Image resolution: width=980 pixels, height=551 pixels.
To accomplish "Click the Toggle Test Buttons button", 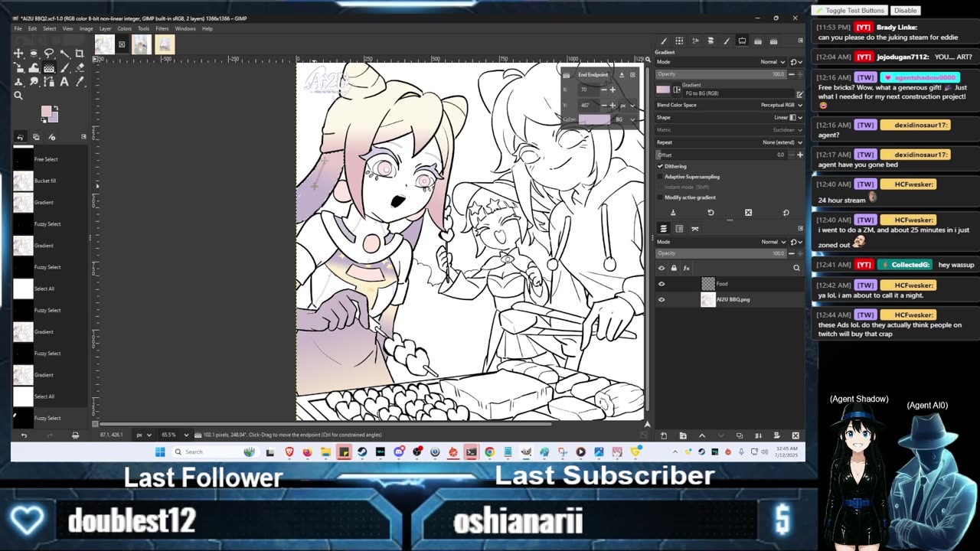I will coord(850,11).
